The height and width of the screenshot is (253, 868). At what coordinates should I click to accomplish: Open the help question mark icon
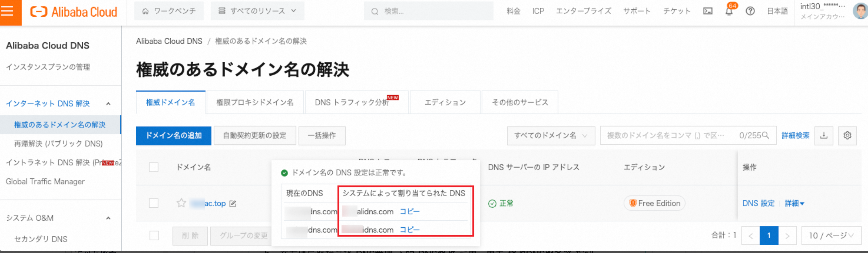coord(750,11)
